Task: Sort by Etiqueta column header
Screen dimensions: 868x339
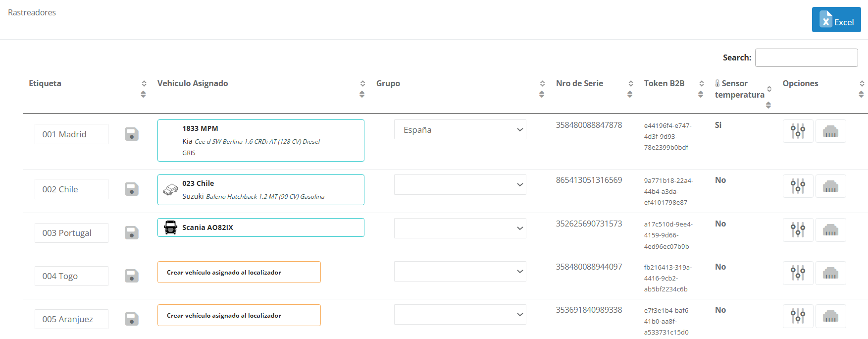Action: (45, 83)
